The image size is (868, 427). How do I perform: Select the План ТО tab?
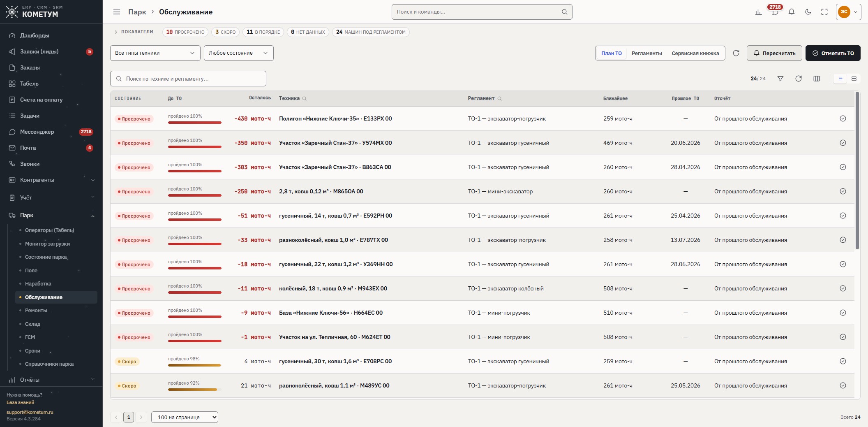612,53
